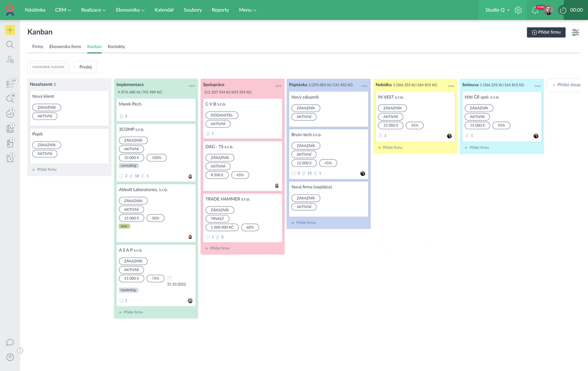This screenshot has height=371, width=588.
Task: Click the help question mark icon
Action: click(x=10, y=357)
